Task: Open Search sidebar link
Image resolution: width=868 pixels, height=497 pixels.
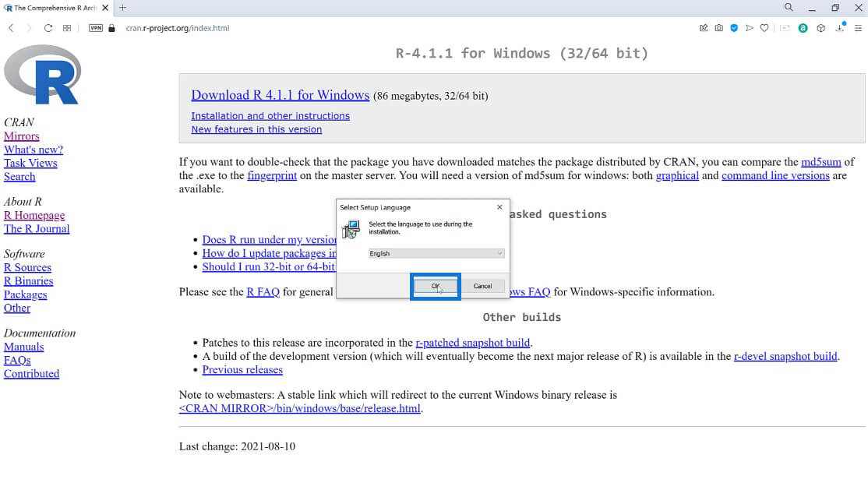Action: [19, 177]
